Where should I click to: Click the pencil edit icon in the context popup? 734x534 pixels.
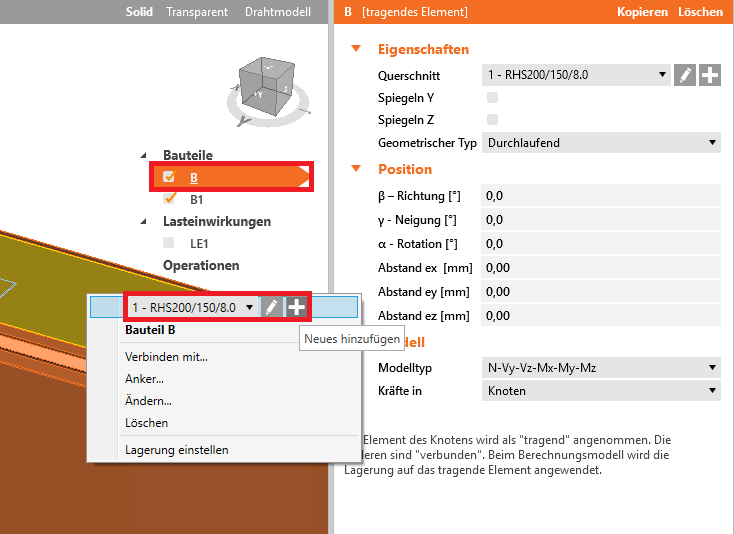click(271, 307)
